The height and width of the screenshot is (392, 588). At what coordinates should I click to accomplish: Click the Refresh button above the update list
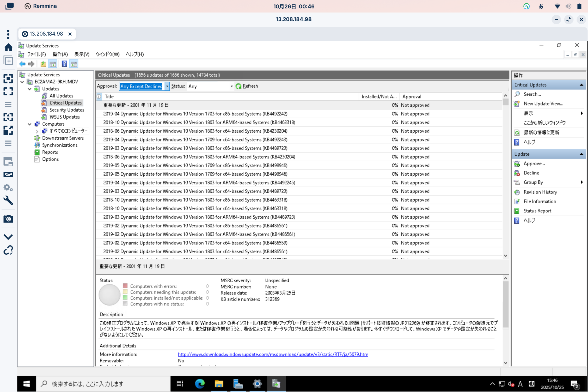[x=247, y=86]
